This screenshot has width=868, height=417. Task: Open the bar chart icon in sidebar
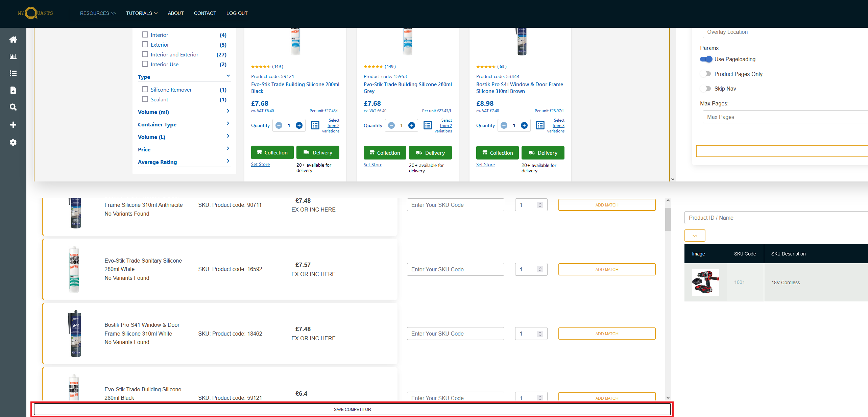[x=13, y=56]
